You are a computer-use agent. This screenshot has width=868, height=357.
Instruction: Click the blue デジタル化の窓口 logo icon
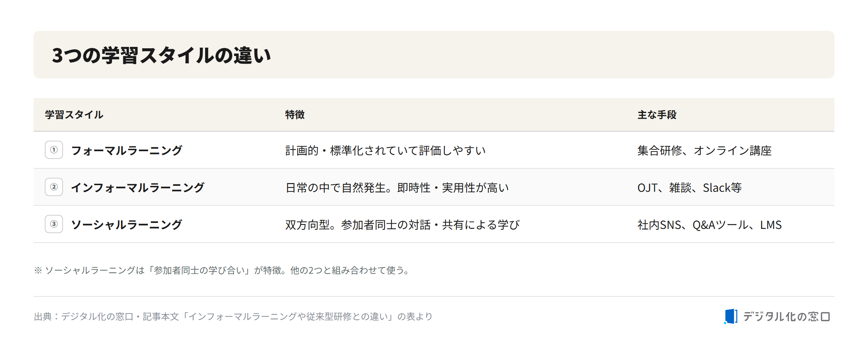730,316
